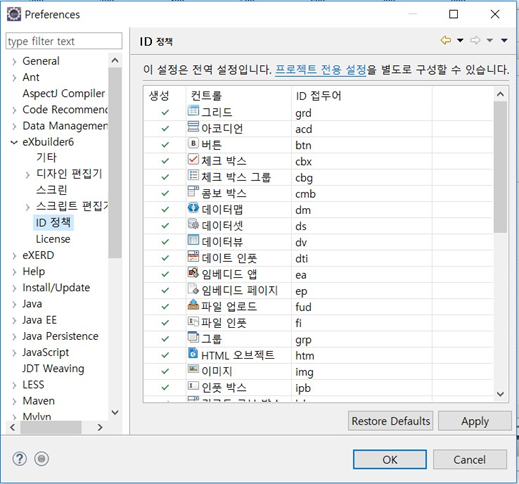Click the type filter text field
519x484 pixels.
64,41
